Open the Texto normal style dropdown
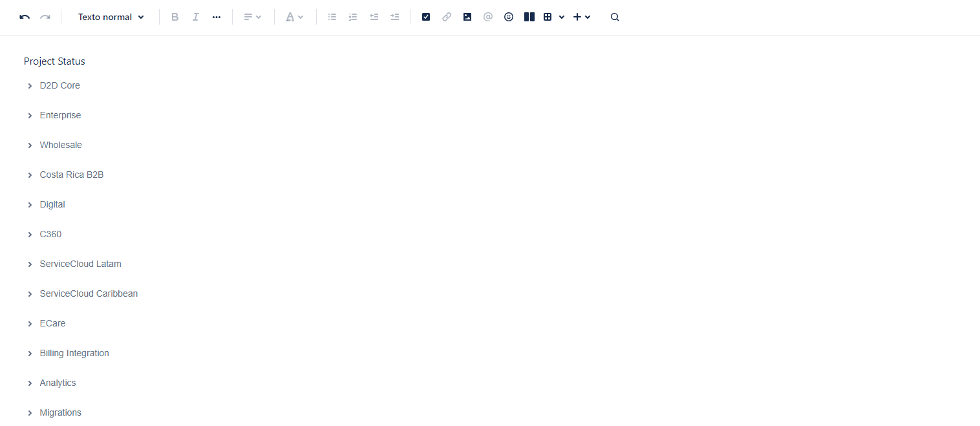This screenshot has width=980, height=426. (x=111, y=17)
